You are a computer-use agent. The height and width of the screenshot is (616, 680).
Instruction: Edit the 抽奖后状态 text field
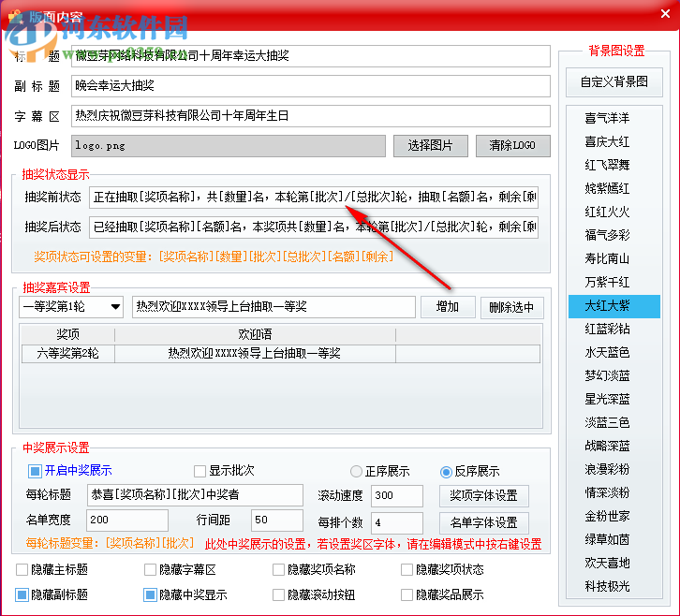(314, 227)
